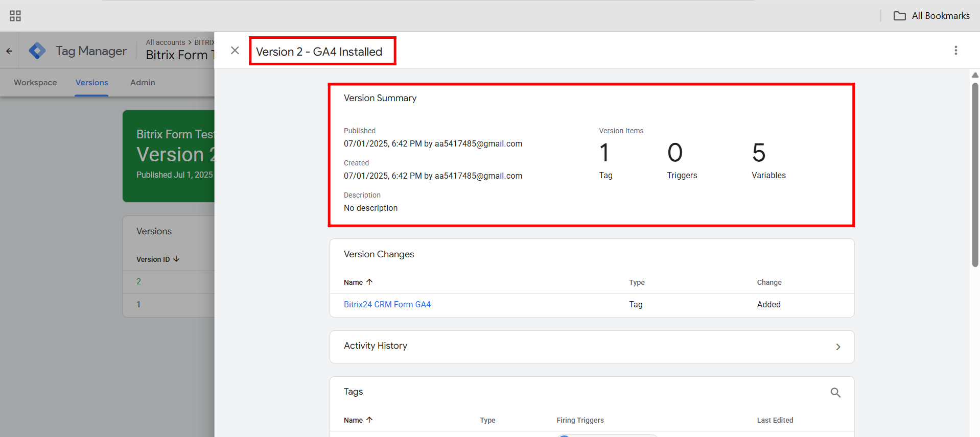Viewport: 980px width, 437px height.
Task: Click the scrollbar up arrow
Action: (x=975, y=75)
